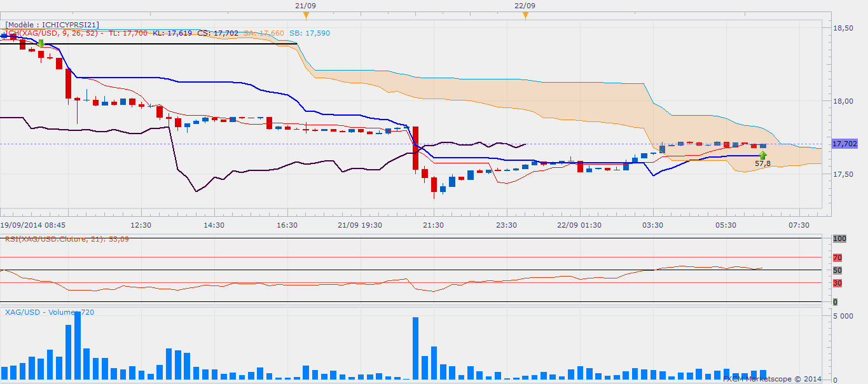Click the green down-arrow signal marker

click(x=41, y=43)
